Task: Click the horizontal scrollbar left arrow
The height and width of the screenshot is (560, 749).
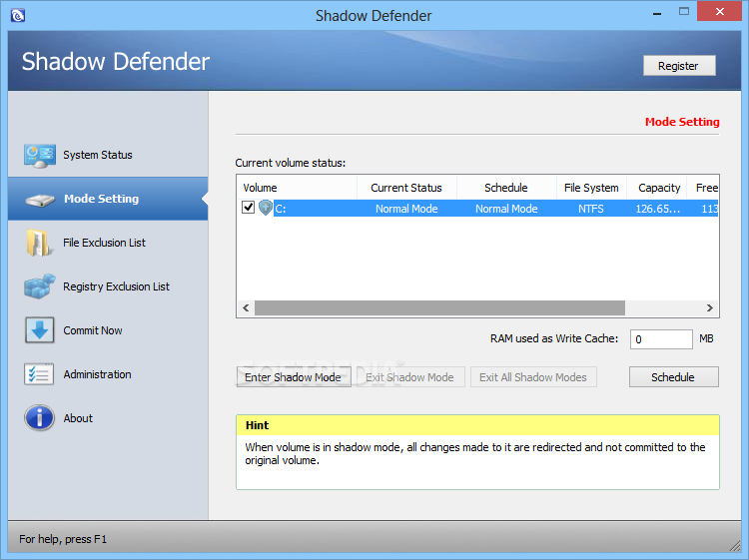Action: tap(246, 307)
